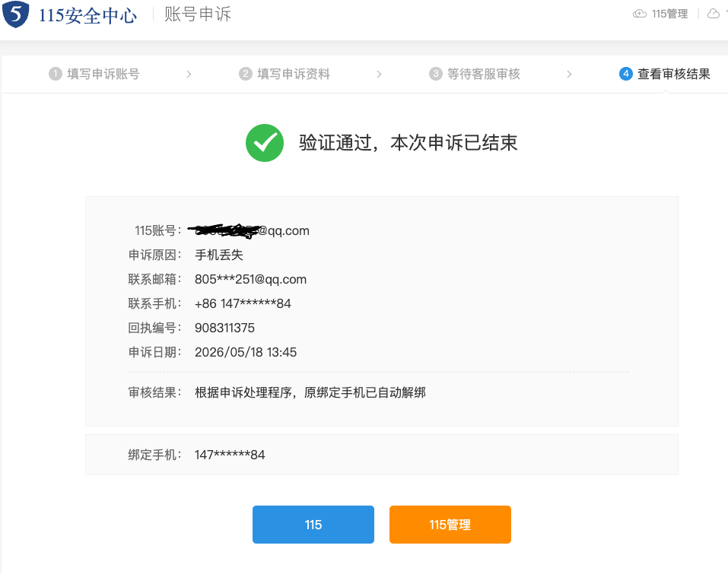728x574 pixels.
Task: Click the 回执编号 label
Action: (x=155, y=328)
